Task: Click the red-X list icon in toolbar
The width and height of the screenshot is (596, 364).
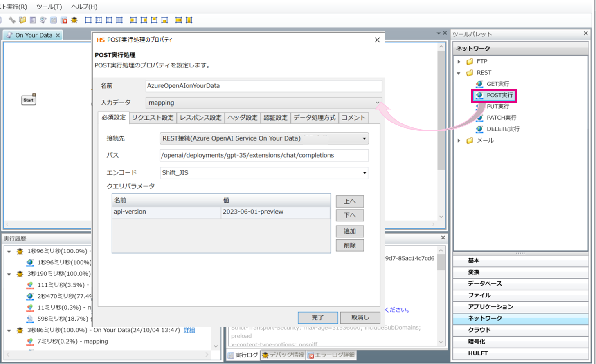Action: point(64,20)
